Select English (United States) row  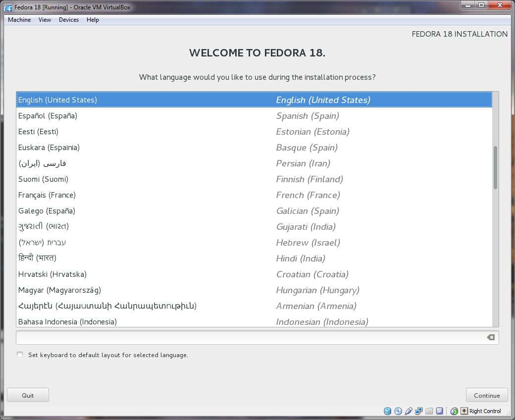click(254, 100)
